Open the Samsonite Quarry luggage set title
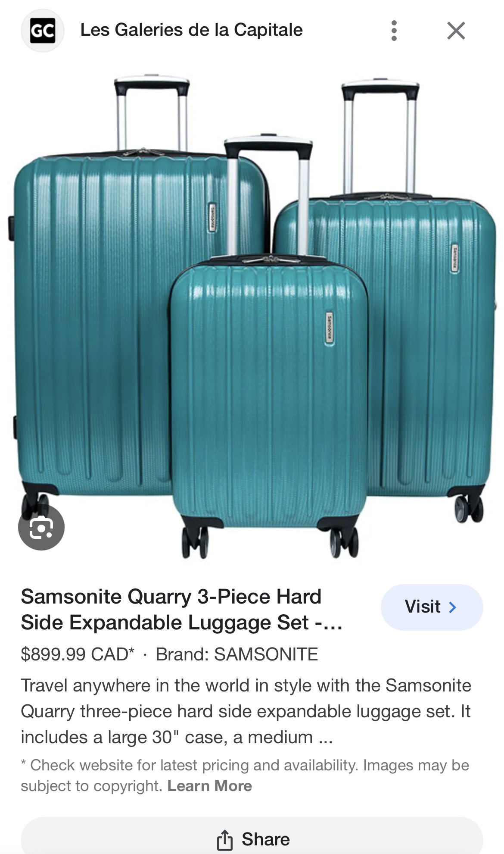Screen dimensions: 504x854 (182, 610)
